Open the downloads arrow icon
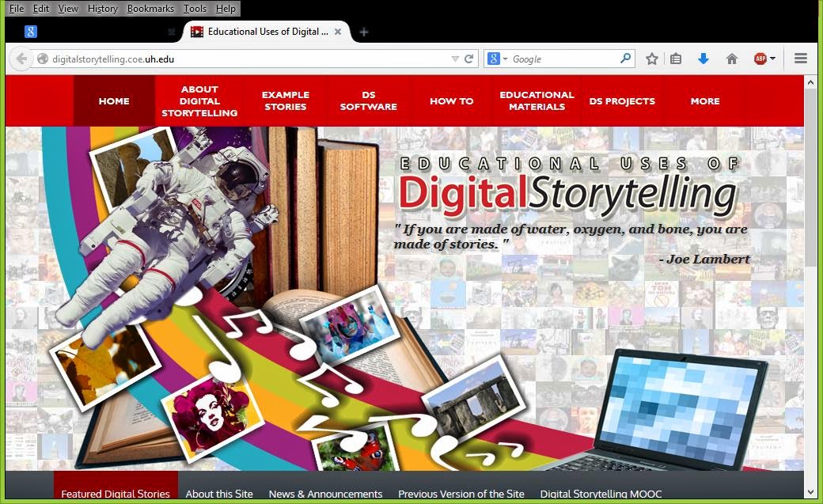 click(704, 59)
